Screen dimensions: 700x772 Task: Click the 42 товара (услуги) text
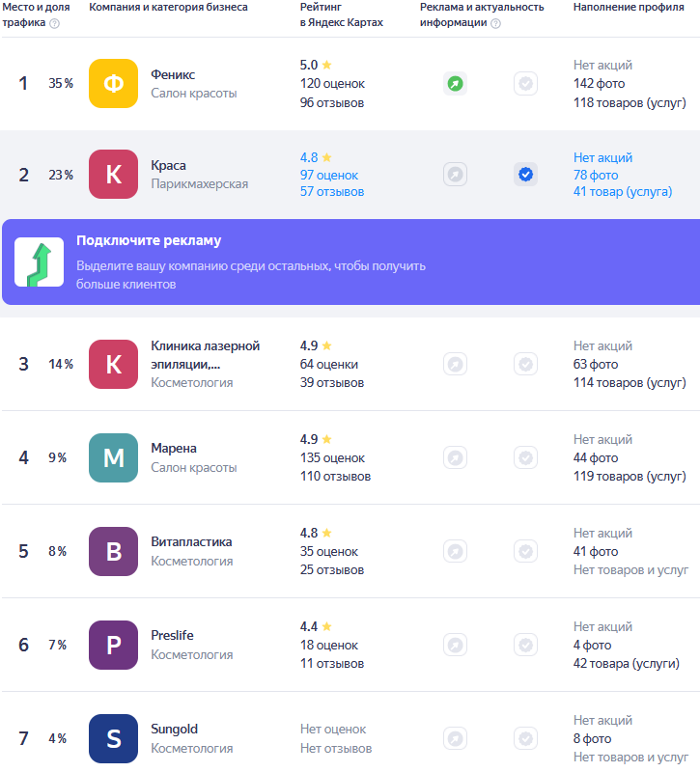[x=626, y=664]
